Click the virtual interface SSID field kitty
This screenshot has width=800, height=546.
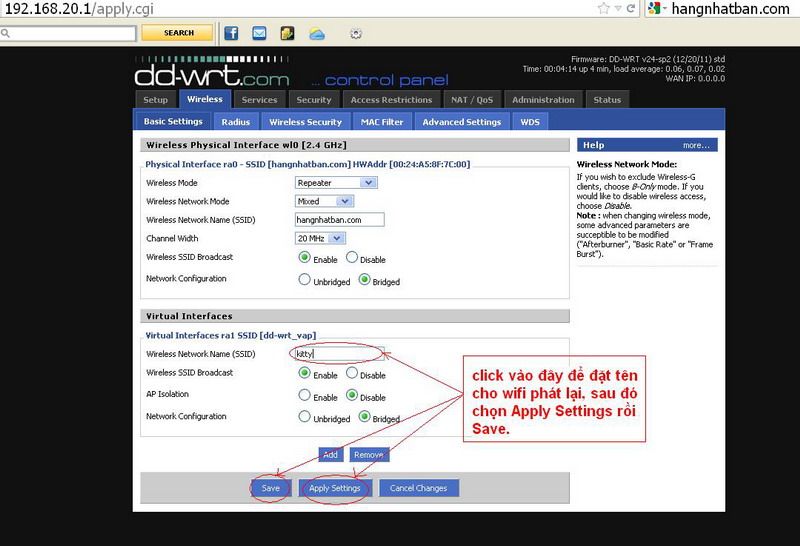[x=340, y=354]
